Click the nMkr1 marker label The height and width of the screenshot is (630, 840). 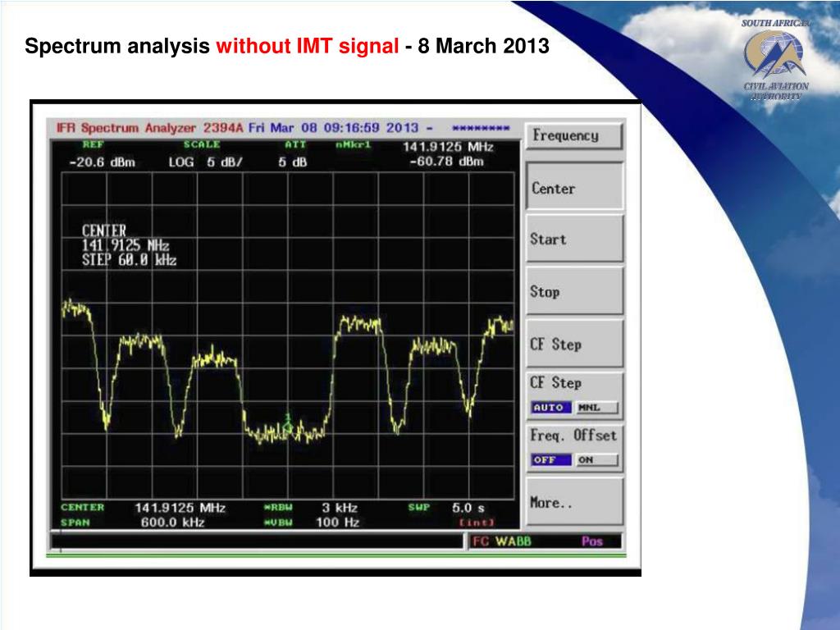tap(353, 144)
